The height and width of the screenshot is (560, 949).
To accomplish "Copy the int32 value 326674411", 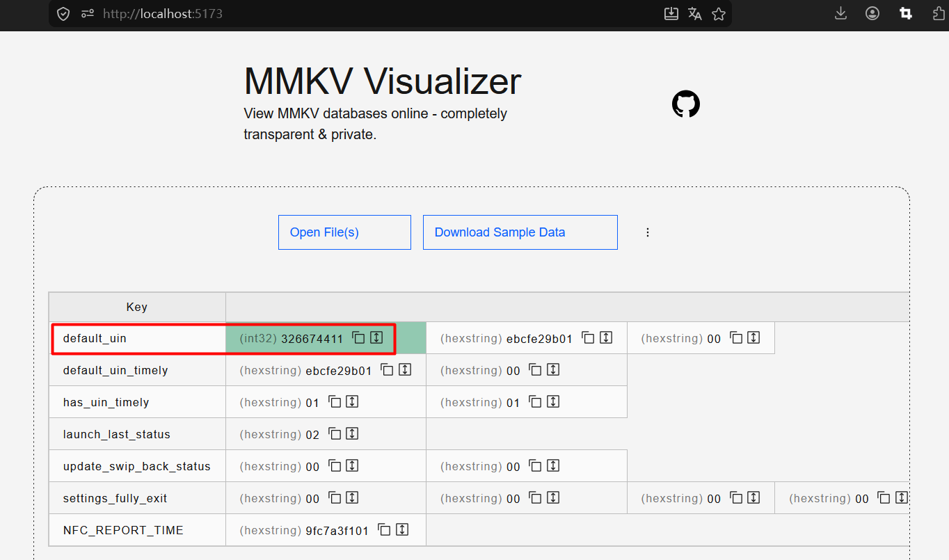I will 358,338.
